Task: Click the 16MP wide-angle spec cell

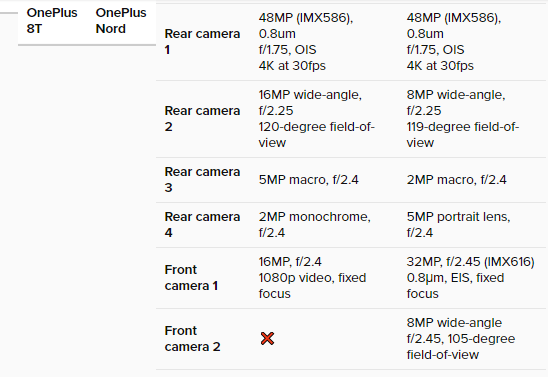Action: (317, 118)
